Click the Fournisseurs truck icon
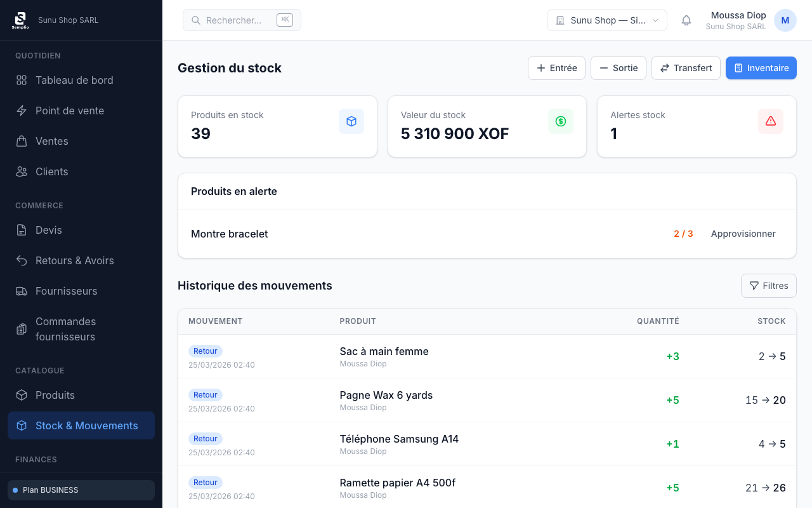 tap(22, 291)
